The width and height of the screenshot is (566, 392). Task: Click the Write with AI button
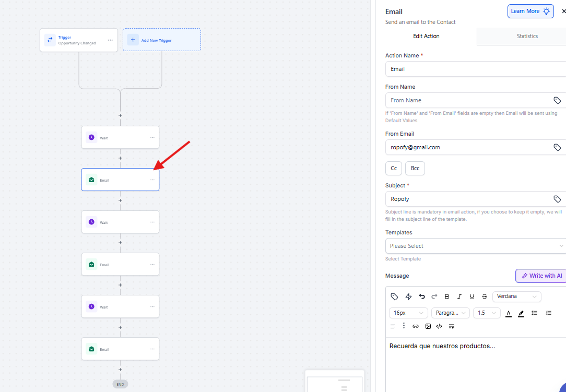[x=541, y=276]
